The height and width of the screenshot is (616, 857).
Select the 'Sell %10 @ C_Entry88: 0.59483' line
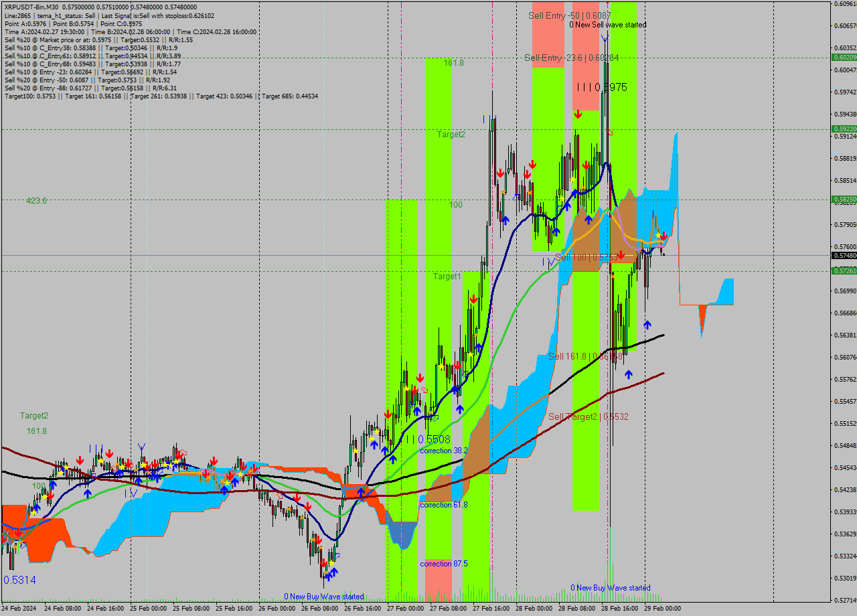tap(92, 64)
